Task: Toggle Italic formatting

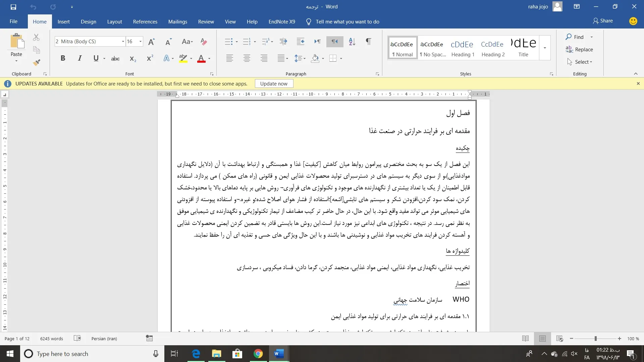Action: click(79, 59)
